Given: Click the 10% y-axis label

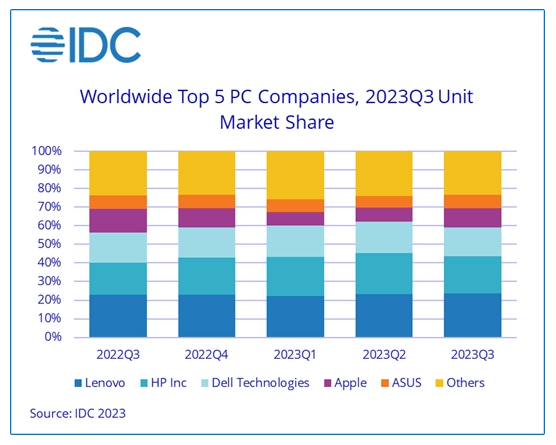Looking at the screenshot, I should 49,318.
